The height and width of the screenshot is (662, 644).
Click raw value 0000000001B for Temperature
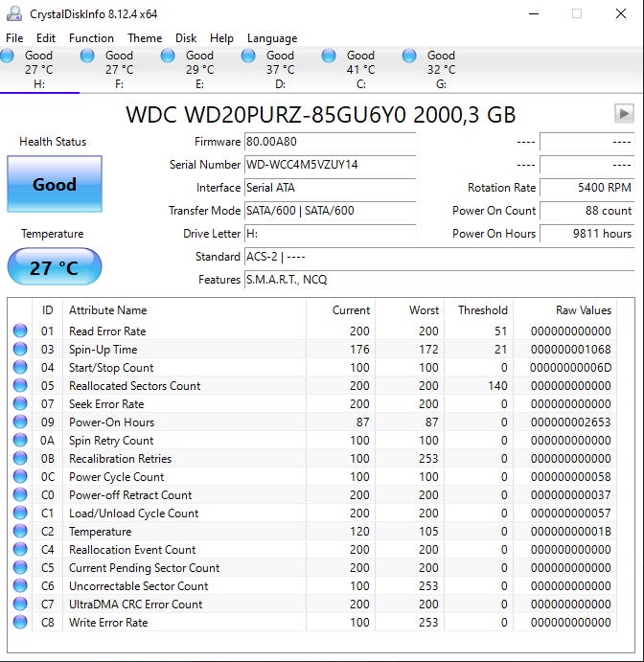coord(570,531)
